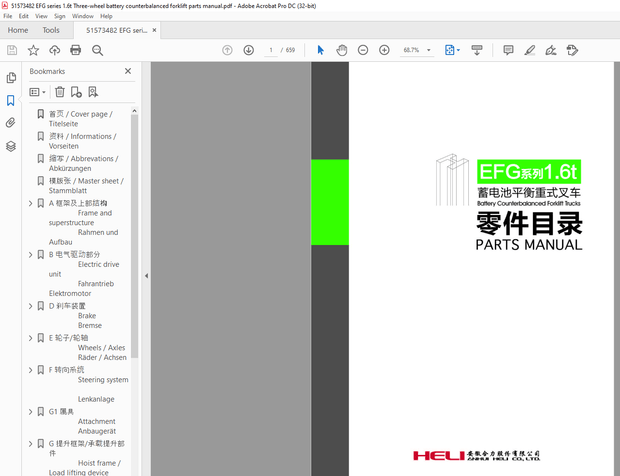Click the total page count 659
620x476 pixels.
click(x=290, y=50)
